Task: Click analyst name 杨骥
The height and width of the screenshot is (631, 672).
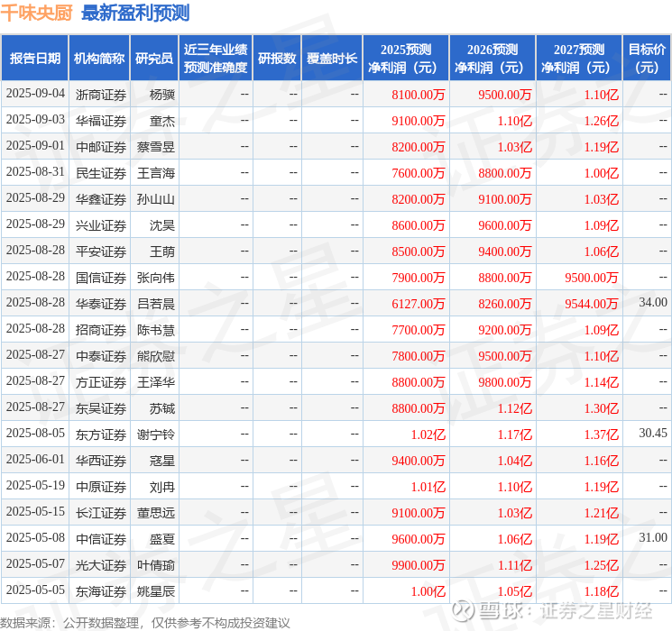Action: pos(162,95)
